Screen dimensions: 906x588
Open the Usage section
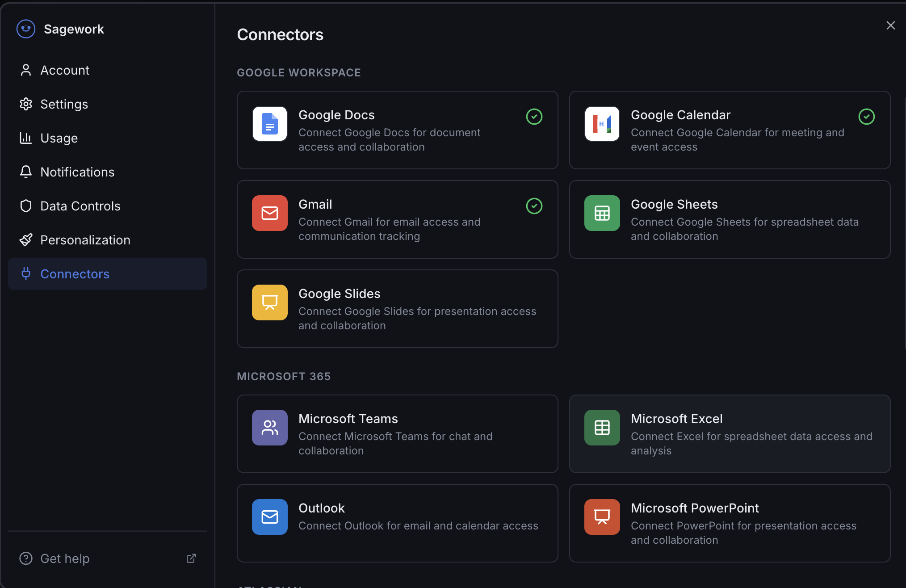59,138
